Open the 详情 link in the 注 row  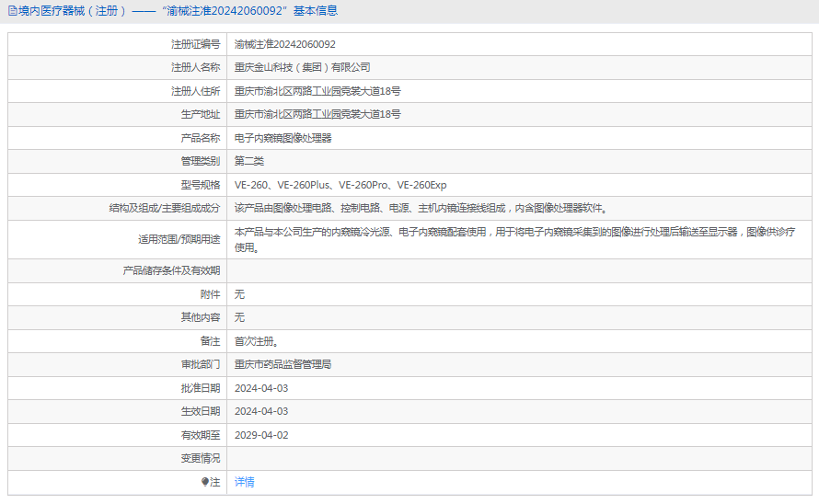[244, 482]
